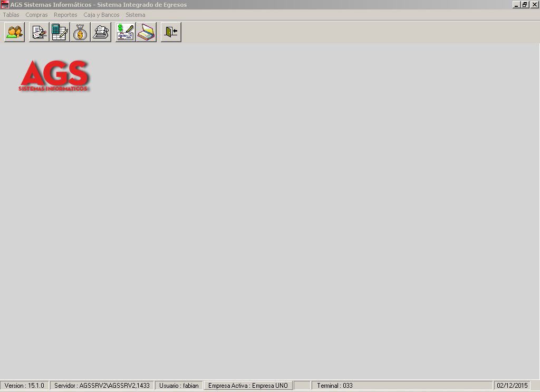
Task: Open the Reportes menu
Action: point(65,15)
